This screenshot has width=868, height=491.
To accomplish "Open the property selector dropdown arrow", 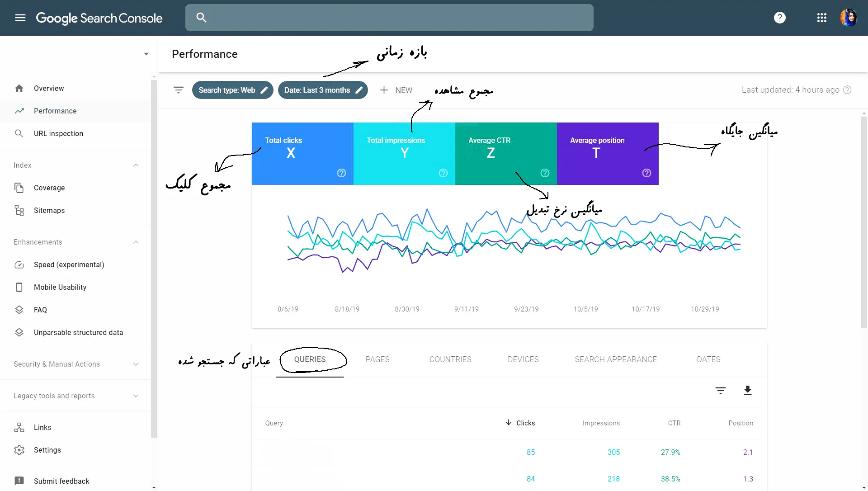I will pyautogui.click(x=146, y=54).
